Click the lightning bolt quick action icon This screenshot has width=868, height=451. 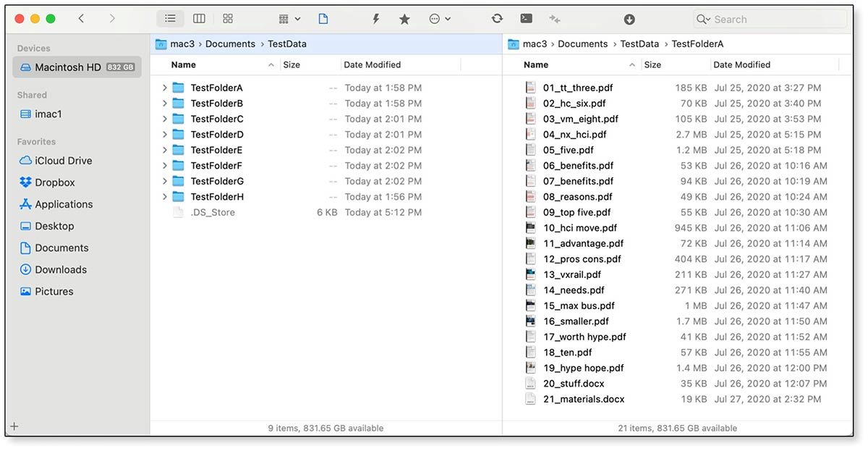tap(375, 19)
